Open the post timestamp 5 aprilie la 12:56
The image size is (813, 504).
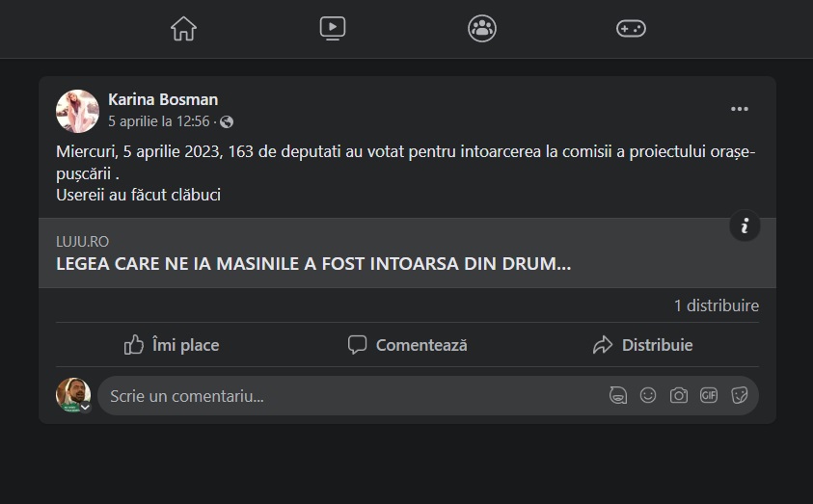click(158, 121)
